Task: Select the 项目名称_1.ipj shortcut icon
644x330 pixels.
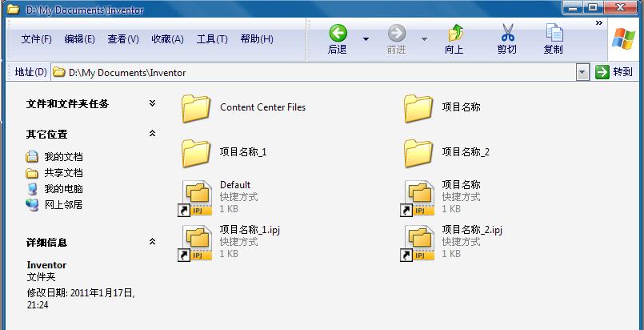Action: pos(195,243)
